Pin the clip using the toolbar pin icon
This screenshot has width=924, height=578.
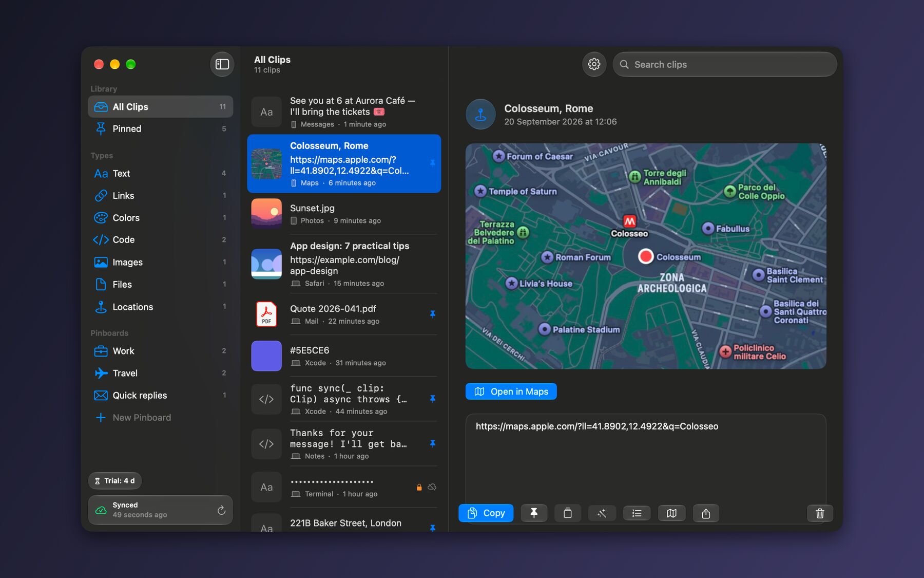(534, 513)
